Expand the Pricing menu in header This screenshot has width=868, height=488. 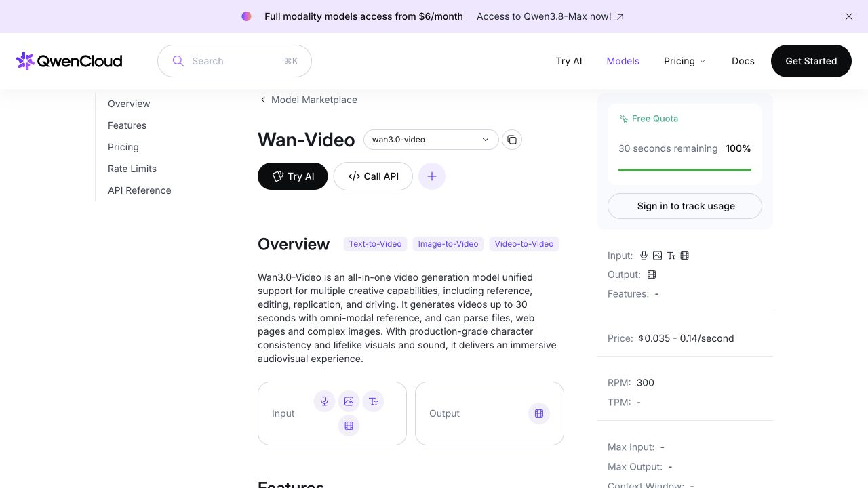click(685, 61)
